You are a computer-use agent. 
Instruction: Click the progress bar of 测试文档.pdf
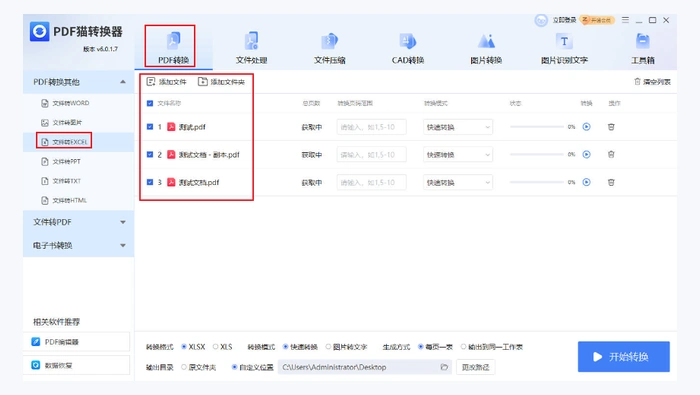pos(537,182)
